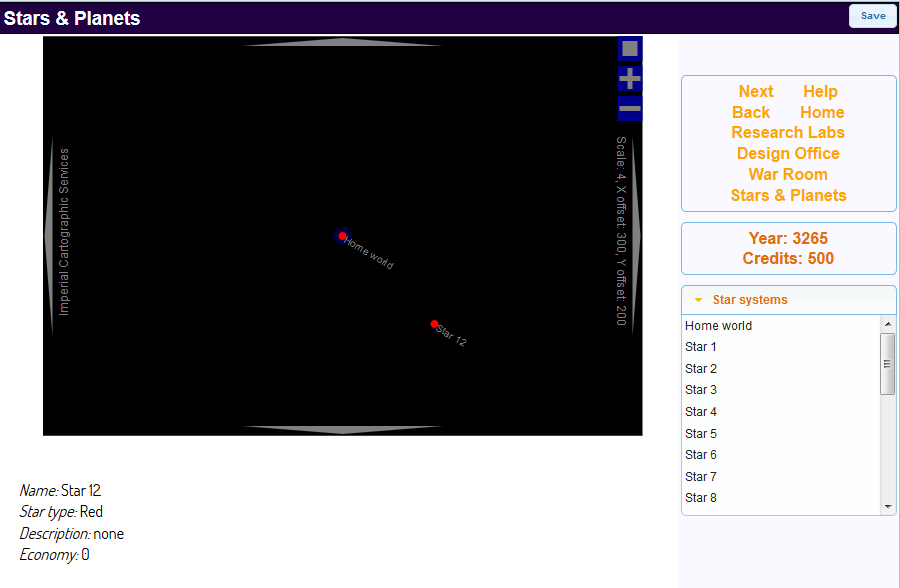
Task: Select the Star 12 red dot on map
Action: pos(434,324)
